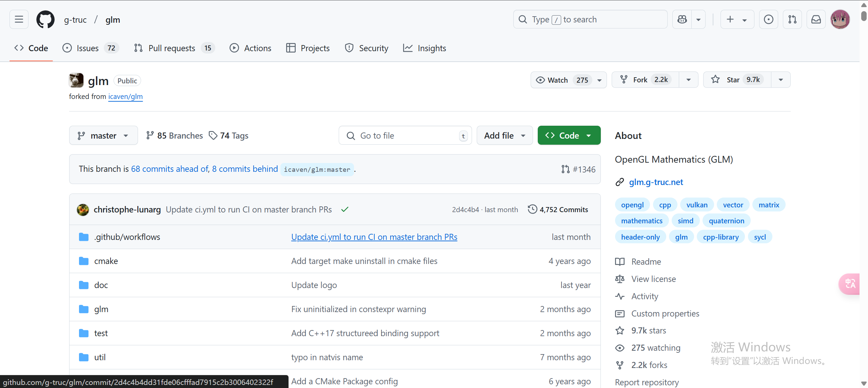This screenshot has height=388, width=868.
Task: Click the green check status icon
Action: click(x=345, y=209)
